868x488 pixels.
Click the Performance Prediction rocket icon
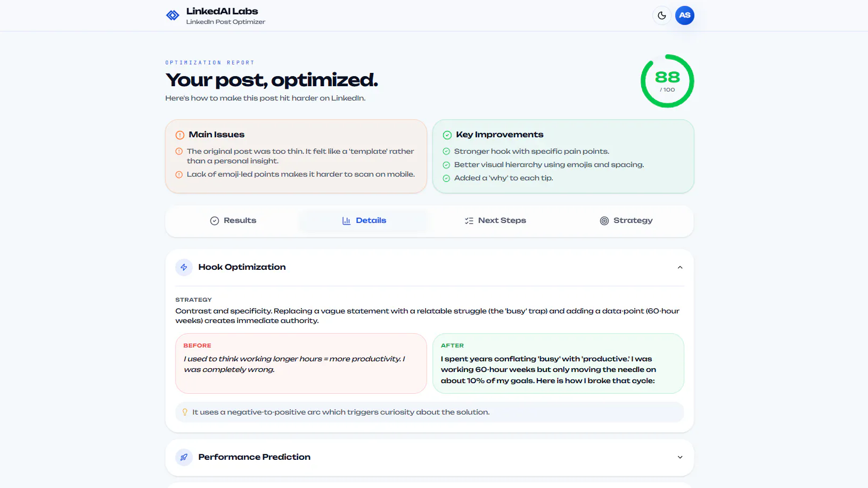coord(184,457)
